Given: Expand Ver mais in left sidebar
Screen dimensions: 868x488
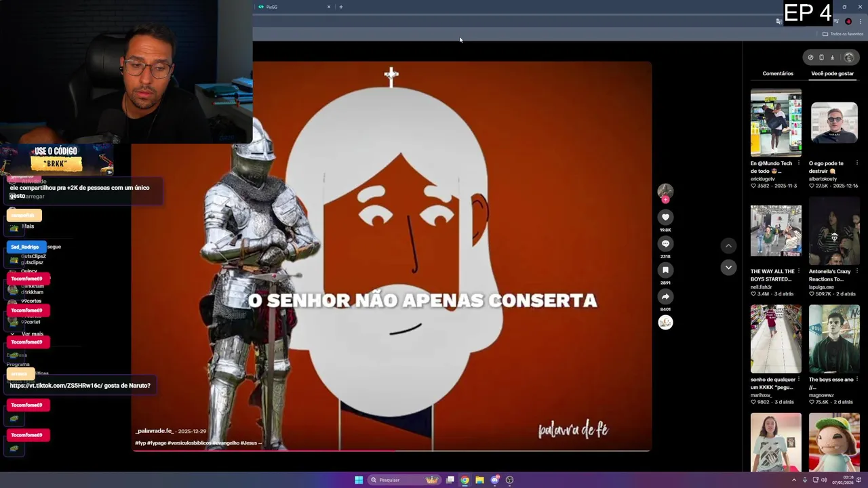Looking at the screenshot, I should coord(32,334).
